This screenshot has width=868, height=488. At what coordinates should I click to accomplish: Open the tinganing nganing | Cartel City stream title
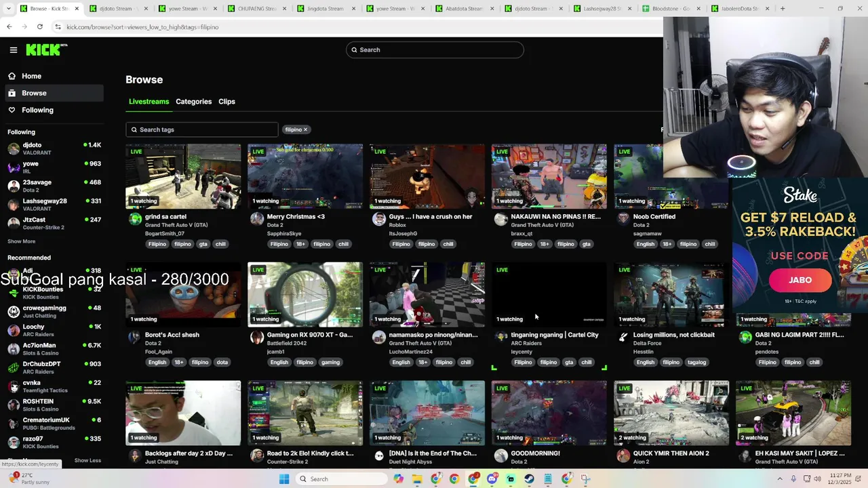pyautogui.click(x=555, y=335)
